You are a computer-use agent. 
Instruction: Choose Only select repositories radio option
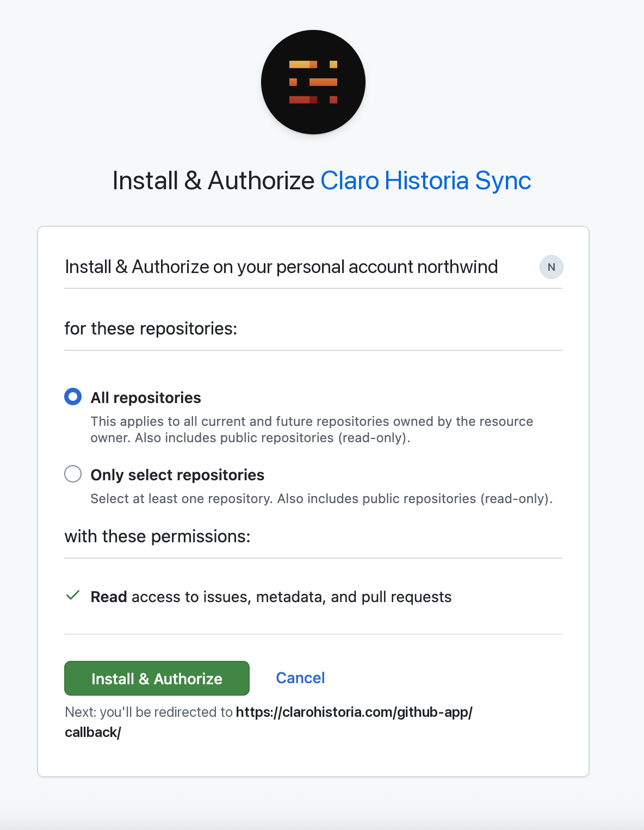point(73,474)
